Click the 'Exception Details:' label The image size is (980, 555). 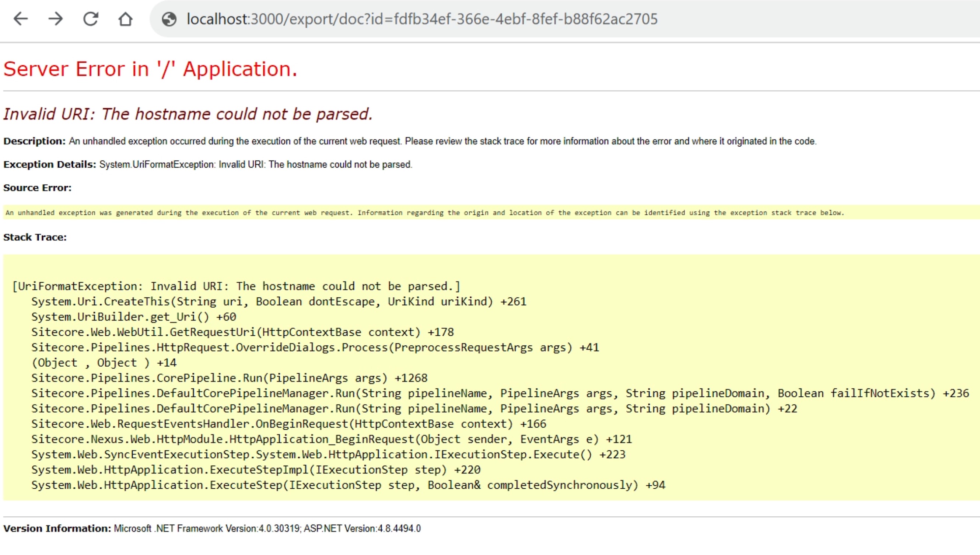[x=49, y=164]
